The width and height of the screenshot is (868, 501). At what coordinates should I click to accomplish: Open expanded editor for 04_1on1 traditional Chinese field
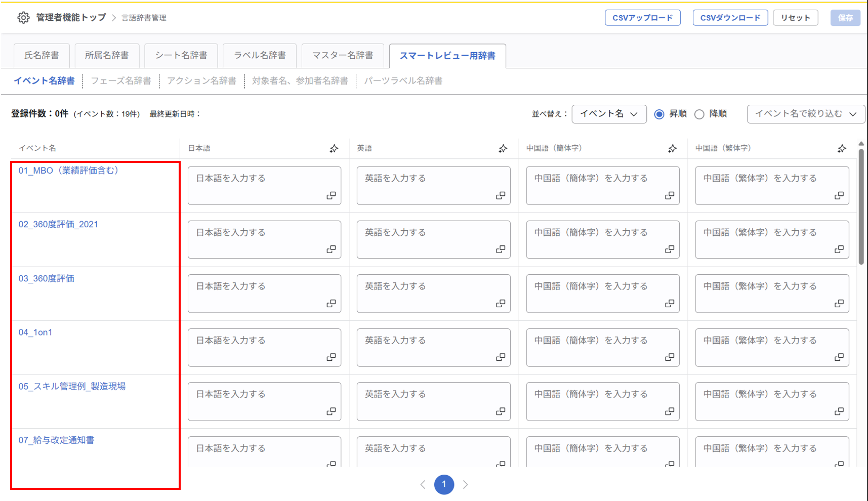(x=839, y=357)
